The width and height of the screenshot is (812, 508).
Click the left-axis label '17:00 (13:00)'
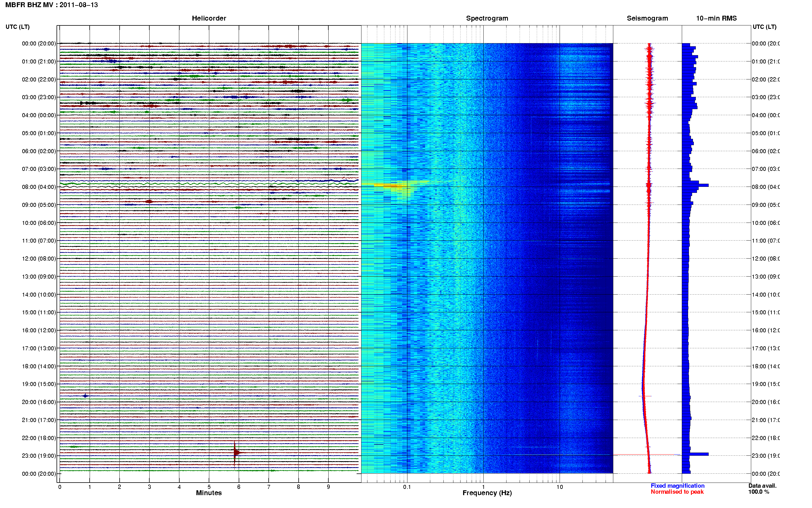pos(39,348)
